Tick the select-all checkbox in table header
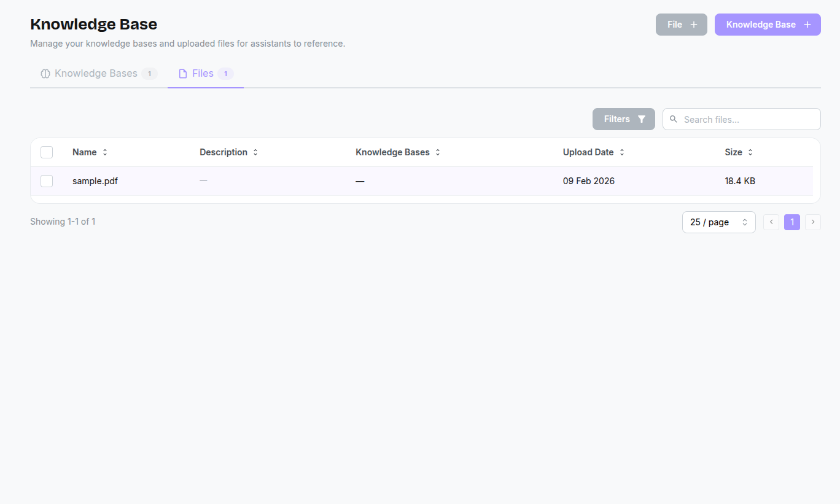The height and width of the screenshot is (504, 840). [x=47, y=152]
